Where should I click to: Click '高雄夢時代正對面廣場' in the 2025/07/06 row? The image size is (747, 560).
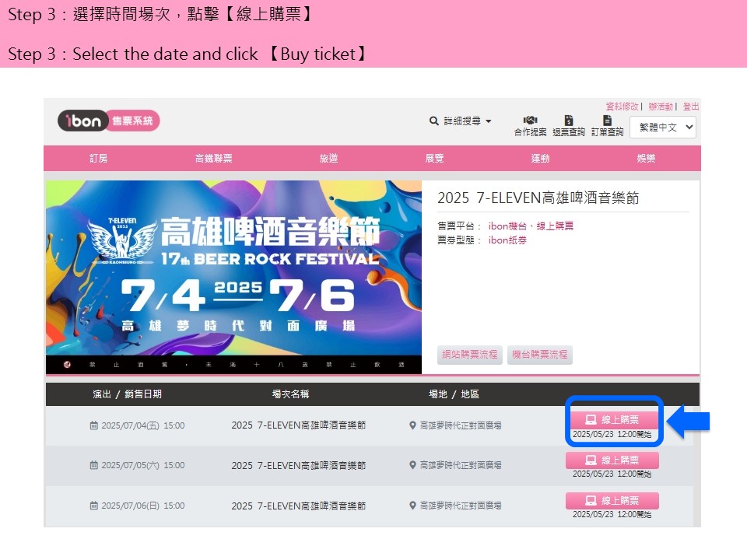coord(461,506)
